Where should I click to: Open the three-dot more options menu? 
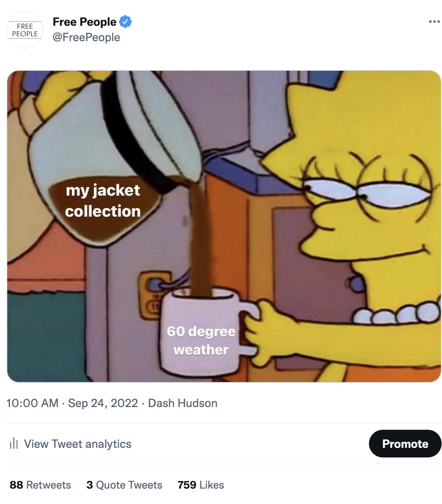coord(434,22)
